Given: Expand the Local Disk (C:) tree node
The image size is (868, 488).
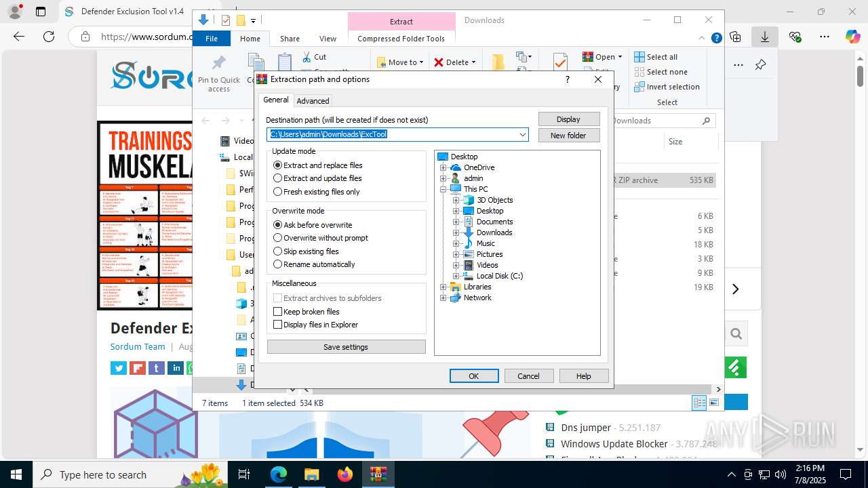Looking at the screenshot, I should pos(456,276).
